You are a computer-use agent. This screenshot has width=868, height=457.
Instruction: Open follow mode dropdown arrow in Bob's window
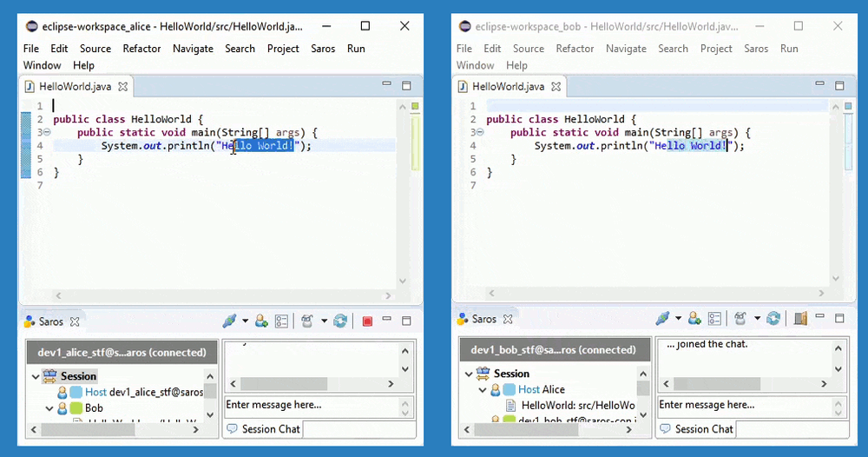click(757, 319)
